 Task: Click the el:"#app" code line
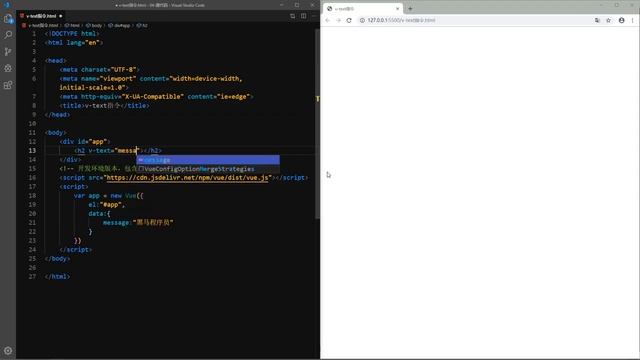pyautogui.click(x=107, y=204)
